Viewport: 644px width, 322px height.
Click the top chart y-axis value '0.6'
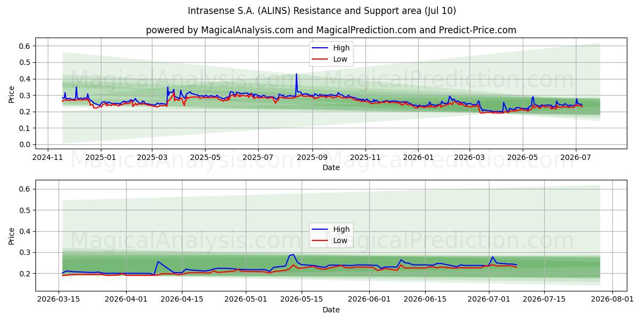tap(25, 46)
